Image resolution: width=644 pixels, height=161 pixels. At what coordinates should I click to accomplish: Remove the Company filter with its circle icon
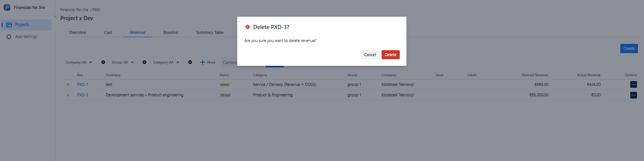[103, 62]
